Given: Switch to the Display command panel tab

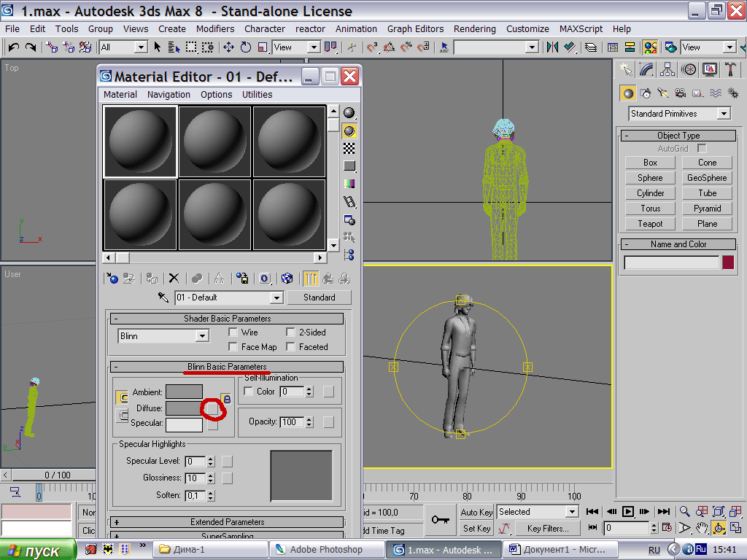Looking at the screenshot, I should (x=710, y=70).
